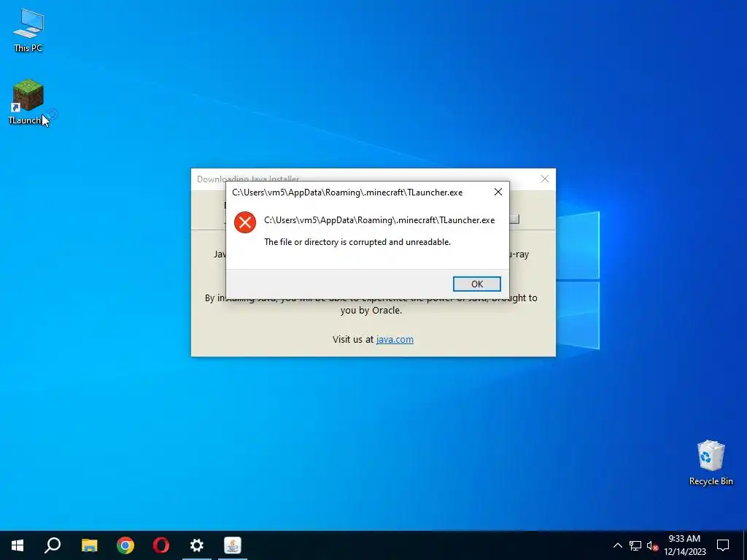Select the Recycle Bin icon
This screenshot has height=560, width=747.
(711, 462)
